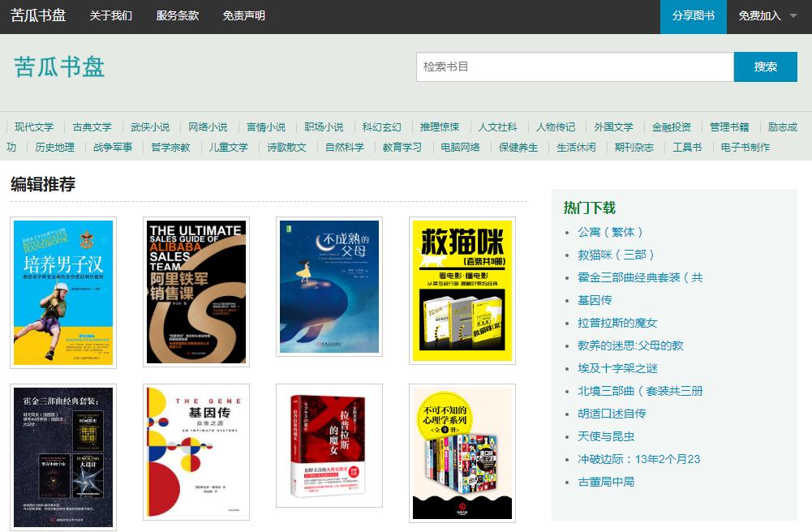Open the 服务条款 page
The width and height of the screenshot is (812, 532).
(x=178, y=15)
